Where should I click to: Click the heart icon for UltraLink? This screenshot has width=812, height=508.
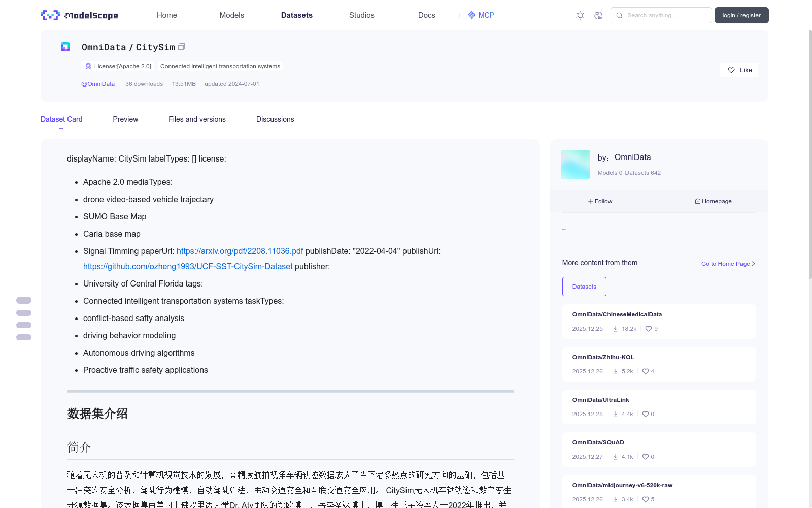coord(646,414)
